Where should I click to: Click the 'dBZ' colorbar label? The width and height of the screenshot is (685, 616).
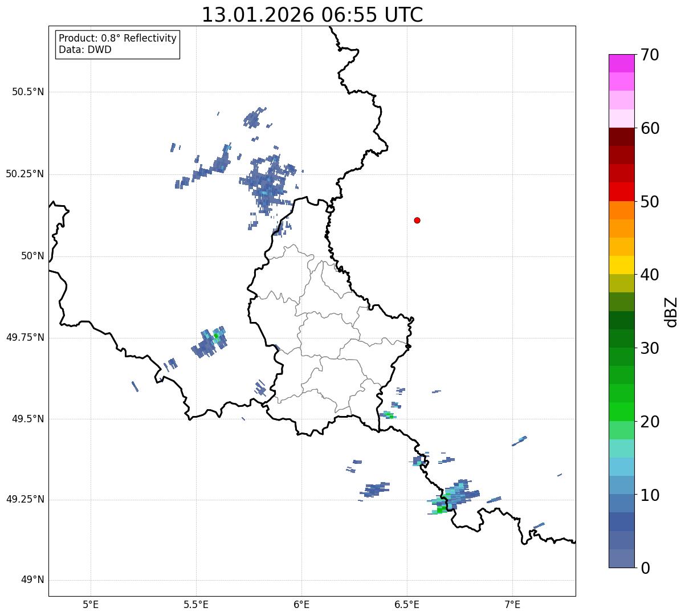[x=671, y=311]
